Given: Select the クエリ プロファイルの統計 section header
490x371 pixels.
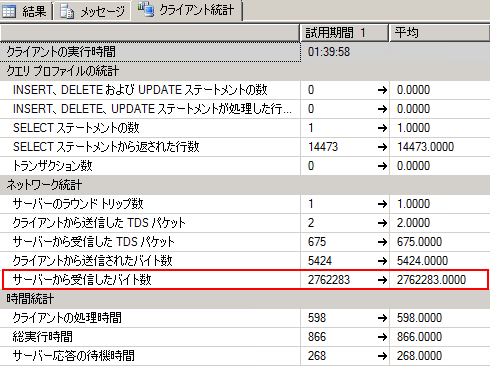Looking at the screenshot, I should [x=62, y=71].
